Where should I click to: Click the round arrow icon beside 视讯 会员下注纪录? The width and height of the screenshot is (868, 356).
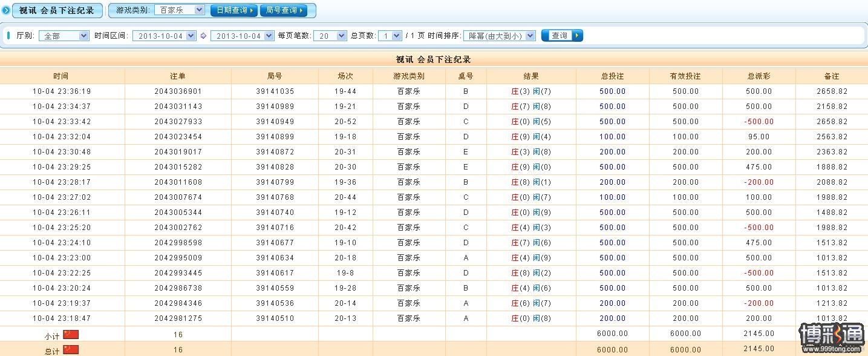pos(6,10)
